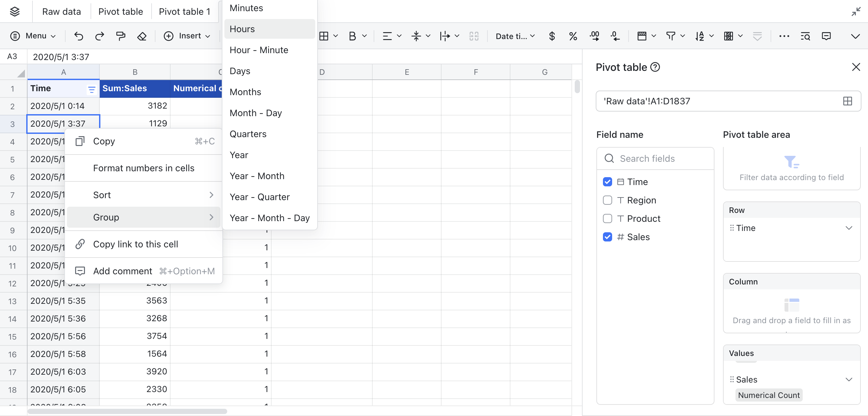
Task: Click the Numerical Count value tag
Action: click(769, 395)
